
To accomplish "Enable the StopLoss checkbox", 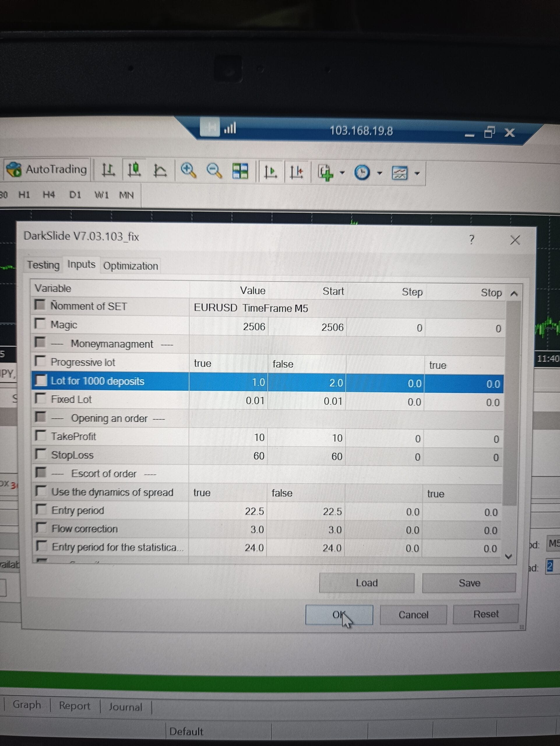I will point(41,454).
